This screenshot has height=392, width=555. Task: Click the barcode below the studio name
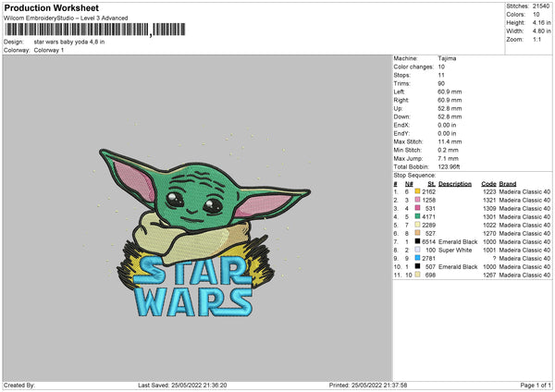click(x=95, y=30)
